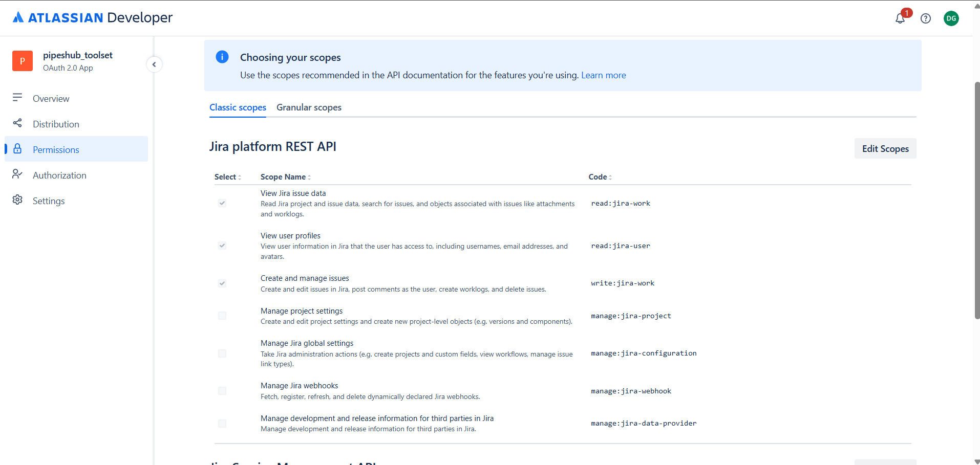
Task: Click the read:jira-user scope code
Action: pos(621,246)
